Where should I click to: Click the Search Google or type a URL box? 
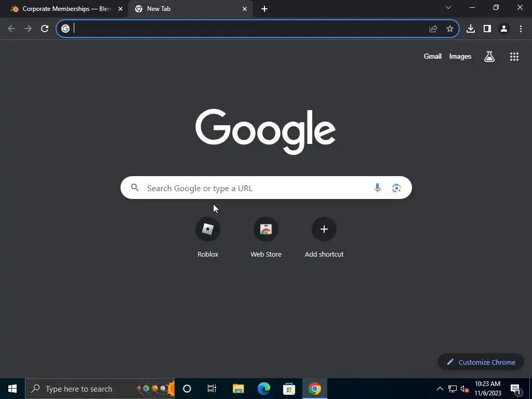[266, 188]
